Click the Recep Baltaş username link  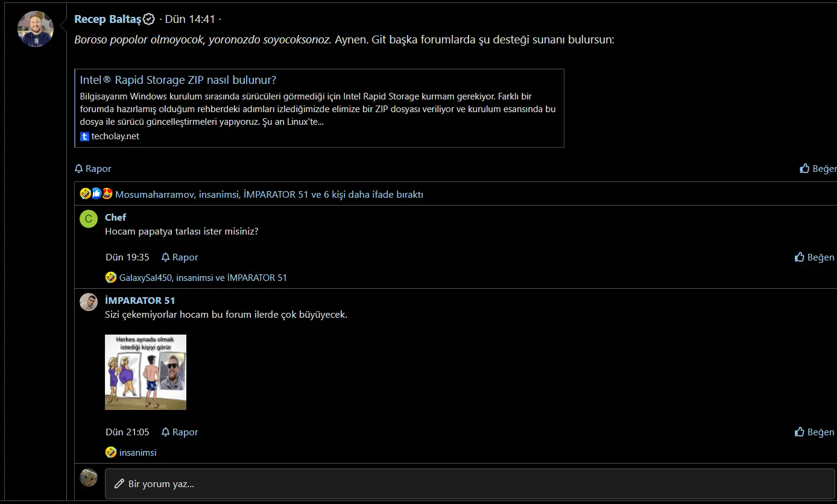[x=107, y=19]
